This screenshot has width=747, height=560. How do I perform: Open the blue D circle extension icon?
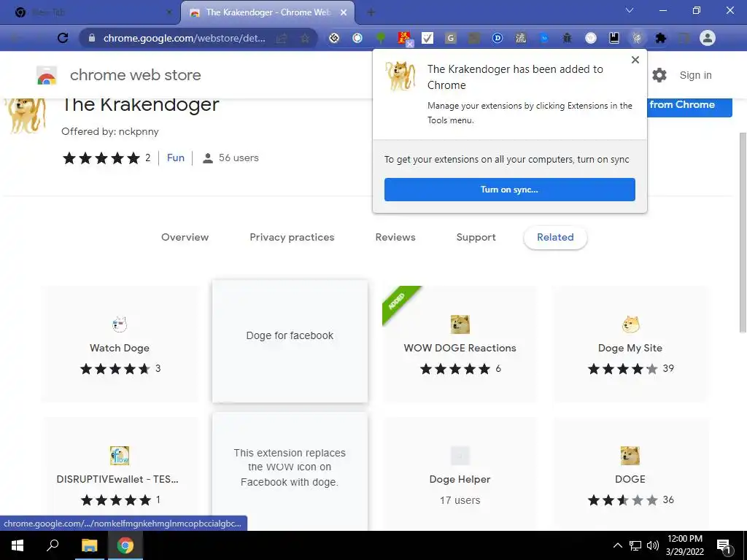[x=498, y=38]
